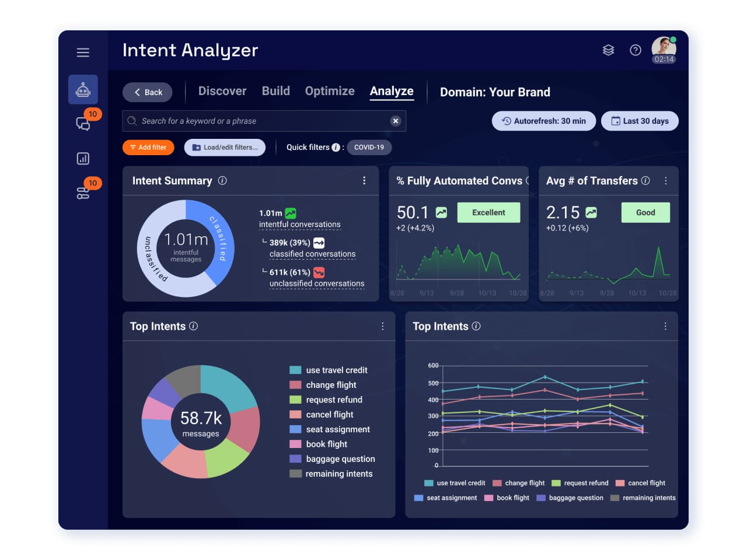Open Autorefresh: 30 min dropdown
The image size is (747, 560).
543,121
